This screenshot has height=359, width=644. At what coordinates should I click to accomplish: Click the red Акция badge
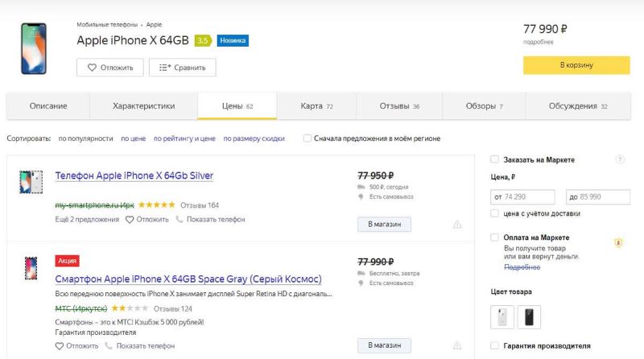point(67,261)
